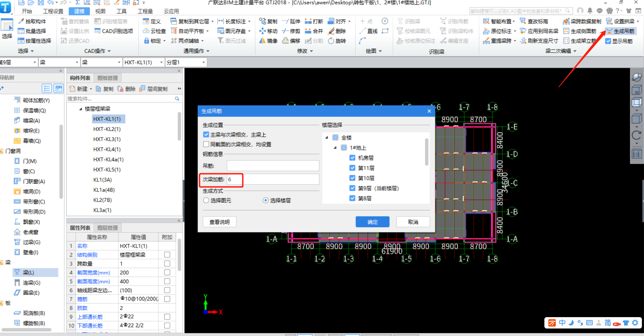Click the rotate view icon on right toolbar
The height and width of the screenshot is (336, 644).
pos(637,135)
